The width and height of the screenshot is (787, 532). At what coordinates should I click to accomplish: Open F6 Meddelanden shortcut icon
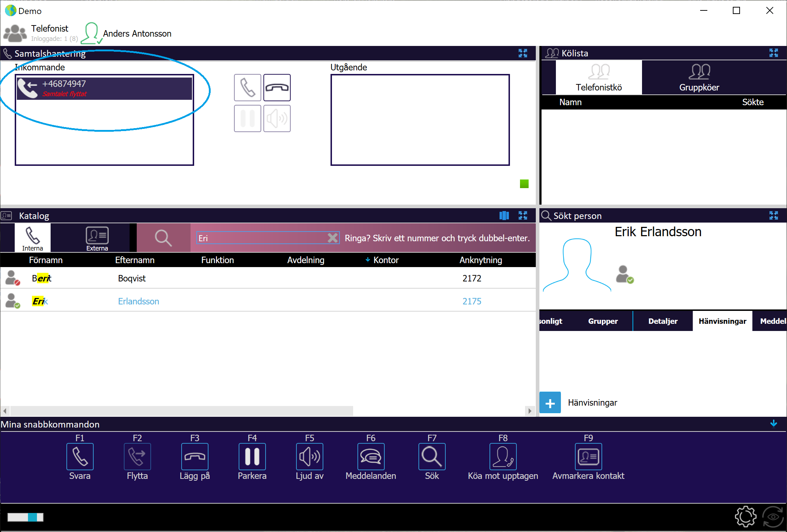click(x=371, y=456)
